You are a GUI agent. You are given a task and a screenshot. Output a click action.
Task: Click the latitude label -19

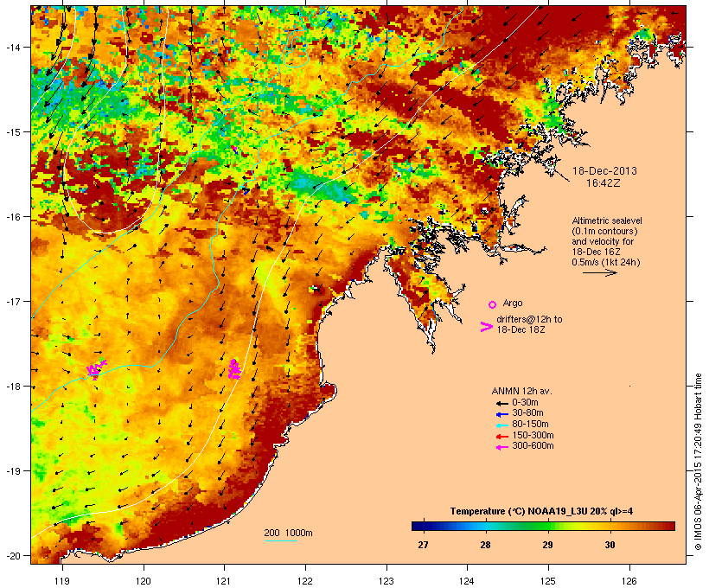(12, 471)
